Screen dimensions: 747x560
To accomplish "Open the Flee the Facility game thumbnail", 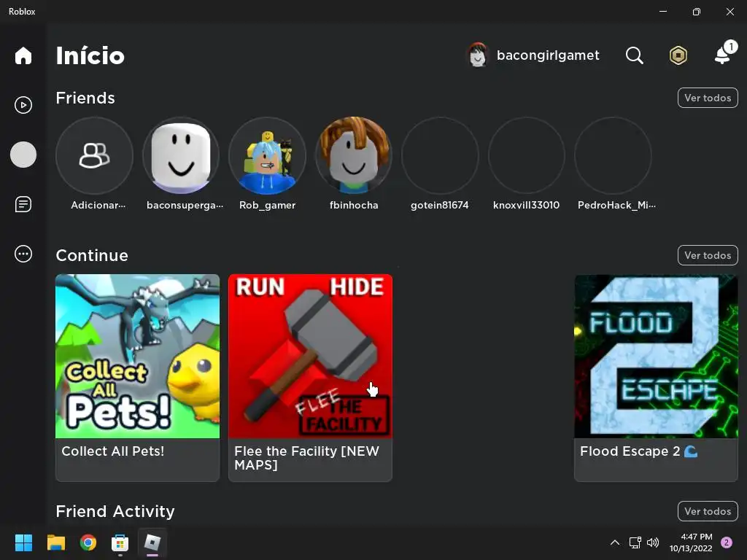I will point(310,356).
